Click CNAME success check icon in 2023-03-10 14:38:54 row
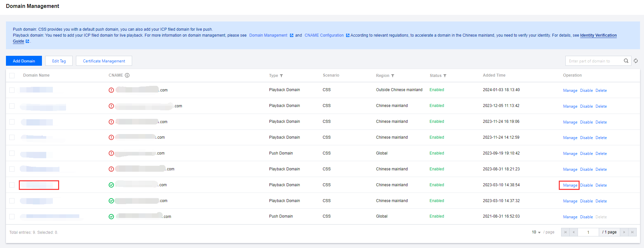This screenshot has width=644, height=248. pos(111,185)
